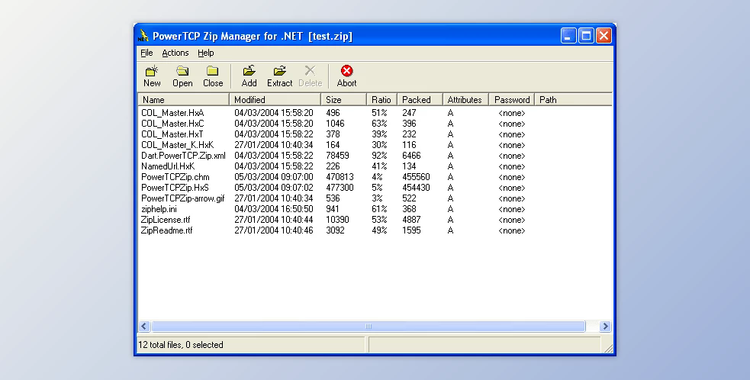Viewport: 750px width, 380px height.
Task: Click the horizontal scrollbar left arrow
Action: (144, 326)
